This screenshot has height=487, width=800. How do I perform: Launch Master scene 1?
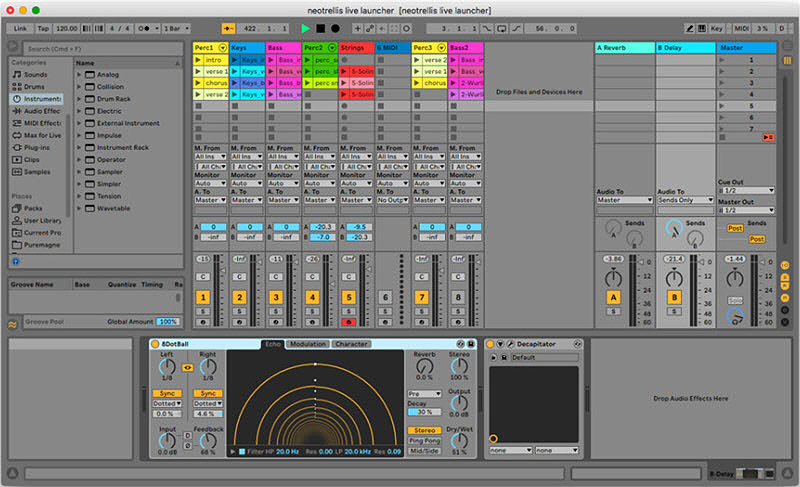pyautogui.click(x=724, y=60)
